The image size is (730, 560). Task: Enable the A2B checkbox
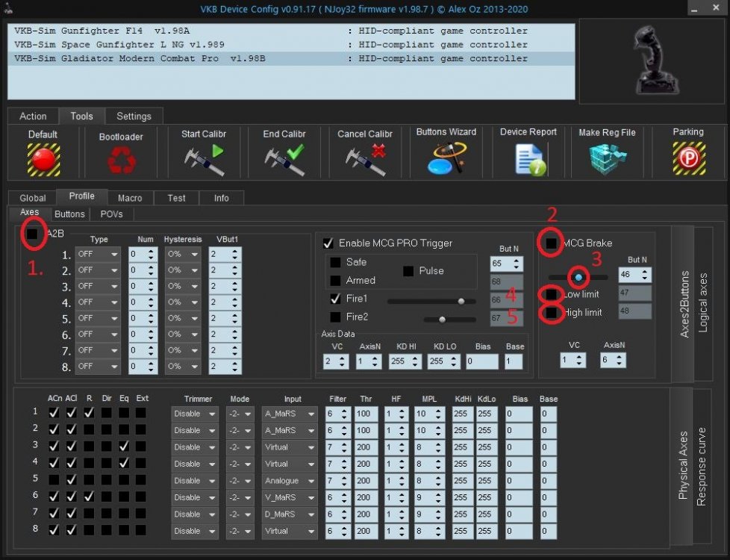tap(33, 234)
